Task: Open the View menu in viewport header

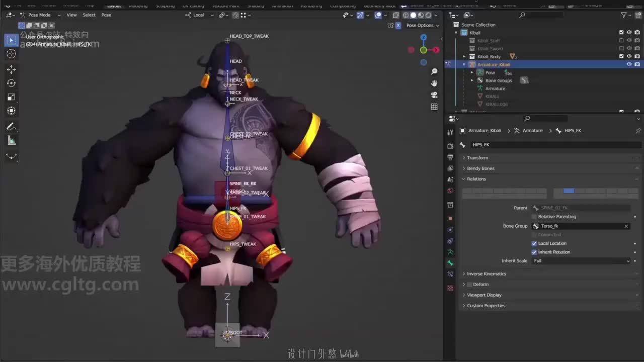Action: coord(72,15)
